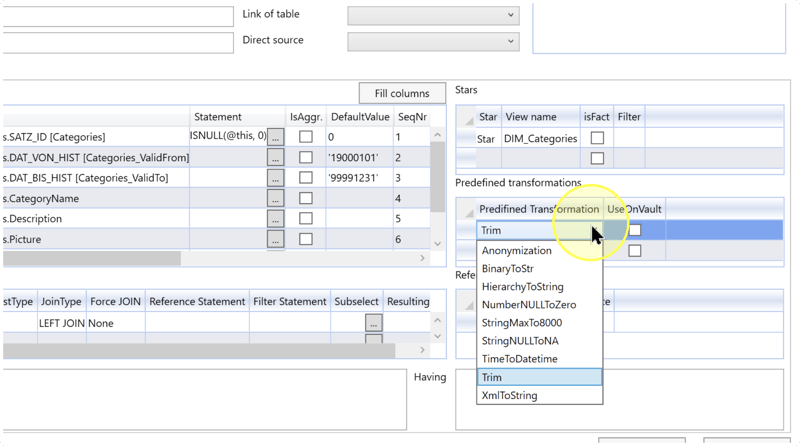Screen dimensions: 800x446
Task: Select Anonymization from transformation list
Action: [539, 251]
